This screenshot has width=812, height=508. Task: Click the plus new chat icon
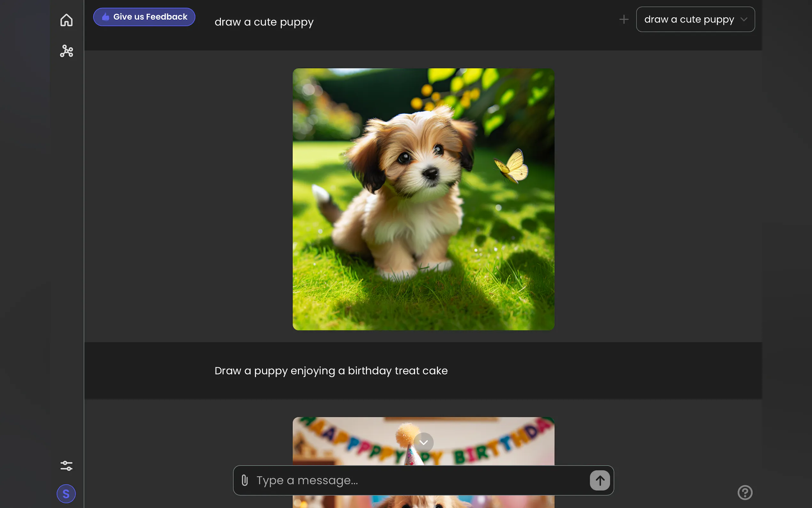click(x=624, y=20)
